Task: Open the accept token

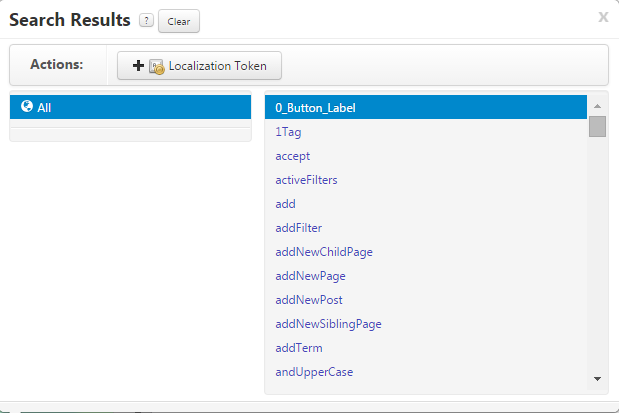Action: (293, 156)
